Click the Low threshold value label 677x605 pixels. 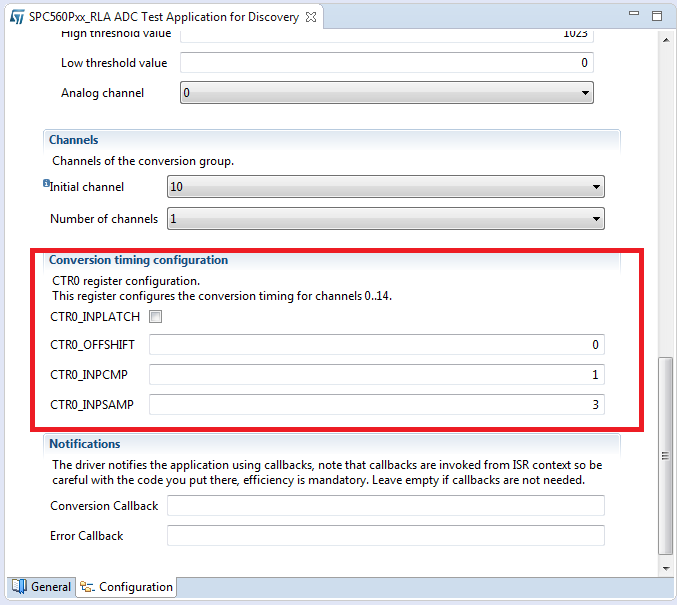pyautogui.click(x=114, y=63)
